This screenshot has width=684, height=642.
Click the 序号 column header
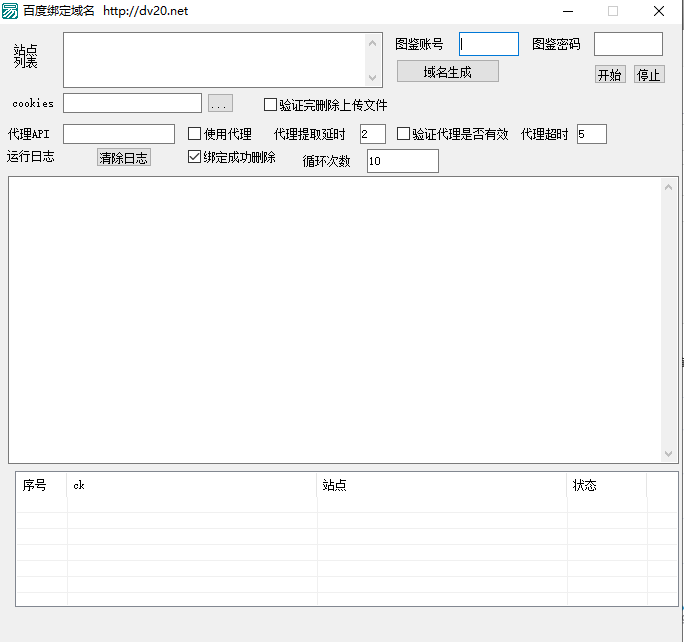pos(41,485)
